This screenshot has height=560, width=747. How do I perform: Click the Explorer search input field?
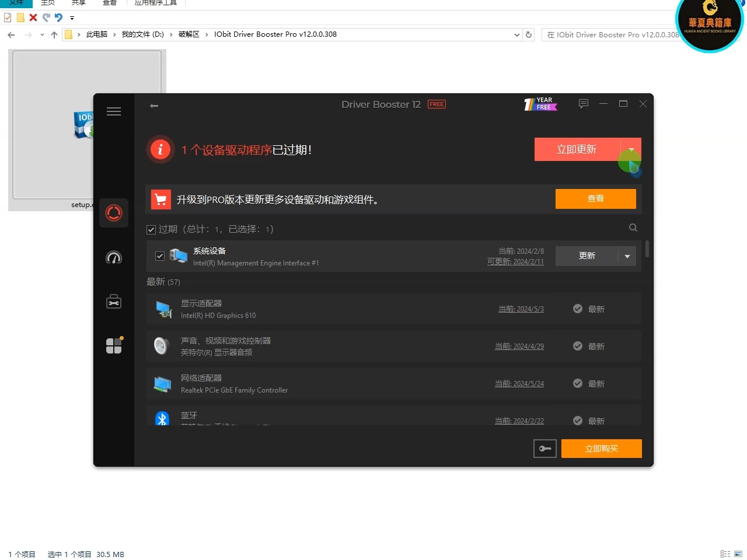click(x=613, y=35)
